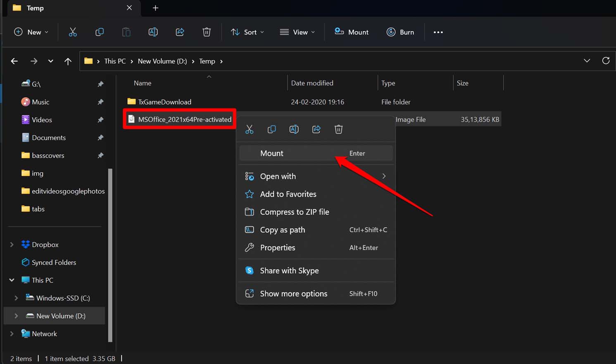
Task: Open the Sort dropdown menu
Action: click(247, 32)
